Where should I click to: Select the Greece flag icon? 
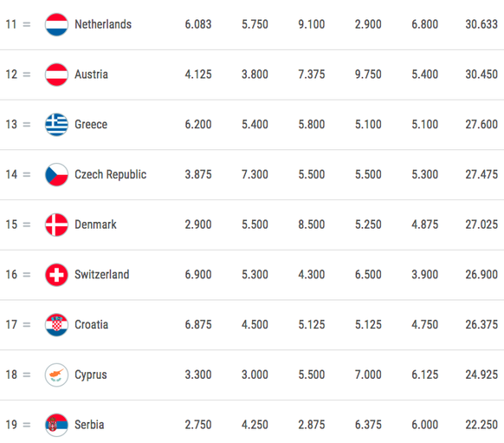(56, 125)
